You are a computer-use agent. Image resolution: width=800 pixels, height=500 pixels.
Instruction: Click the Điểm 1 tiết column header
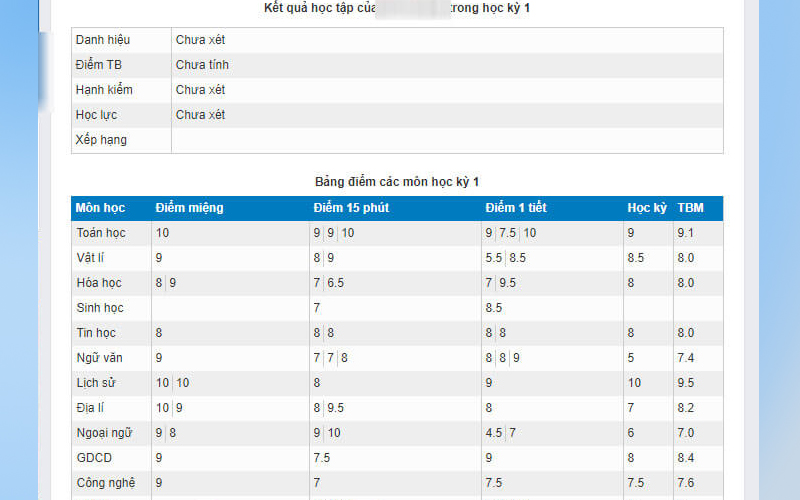tap(516, 208)
